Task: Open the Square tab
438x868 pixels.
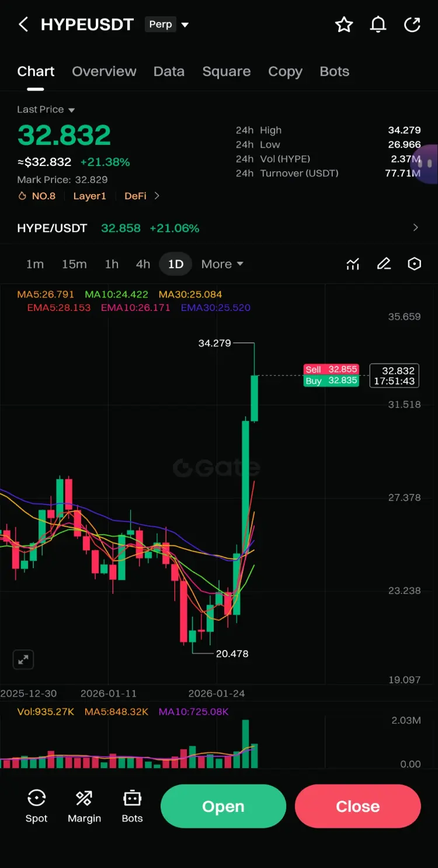Action: point(227,71)
